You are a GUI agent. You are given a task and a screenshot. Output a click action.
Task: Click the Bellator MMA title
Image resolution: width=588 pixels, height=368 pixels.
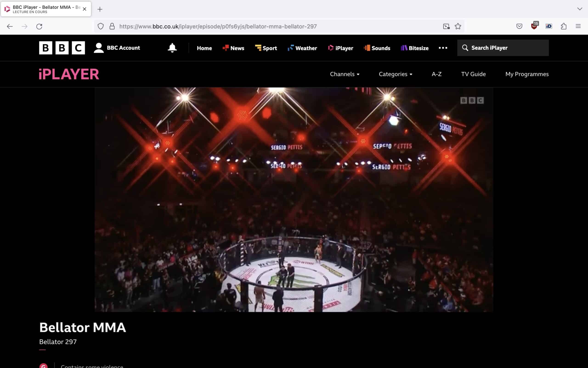[x=83, y=327]
